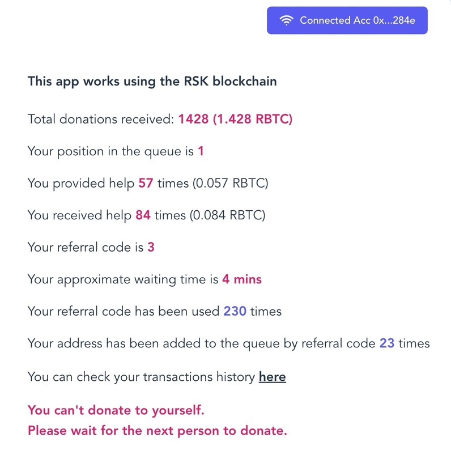This screenshot has width=451, height=476.
Task: Click the provided help count 57
Action: click(146, 183)
